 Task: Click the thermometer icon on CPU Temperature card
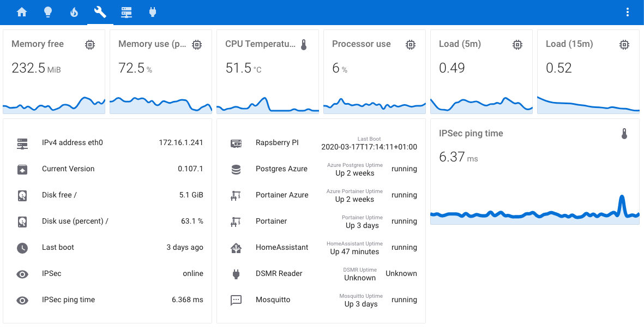(304, 44)
